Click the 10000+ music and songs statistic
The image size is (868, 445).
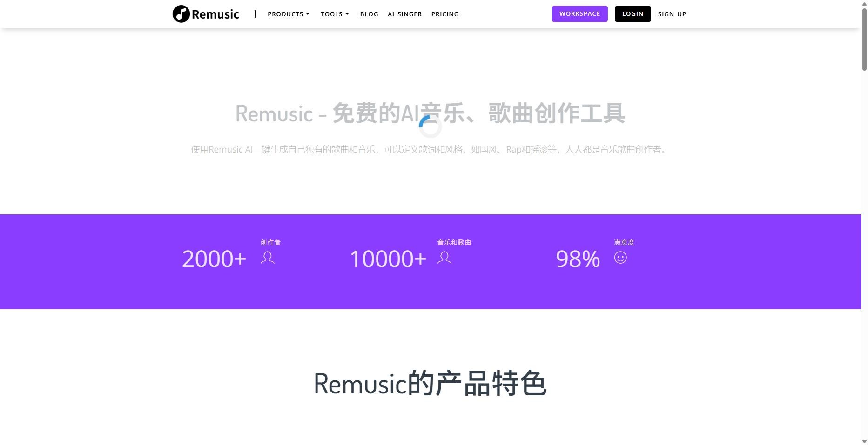pyautogui.click(x=388, y=259)
